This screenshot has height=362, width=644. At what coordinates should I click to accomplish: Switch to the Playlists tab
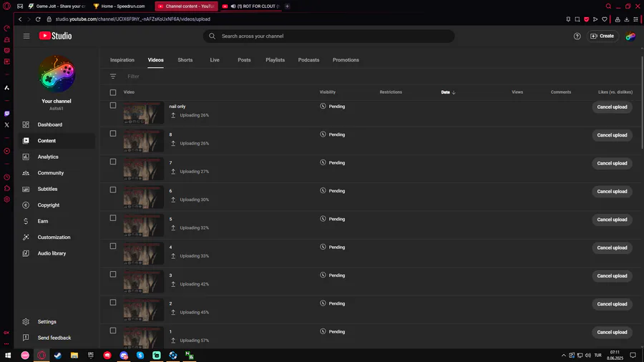pyautogui.click(x=275, y=60)
